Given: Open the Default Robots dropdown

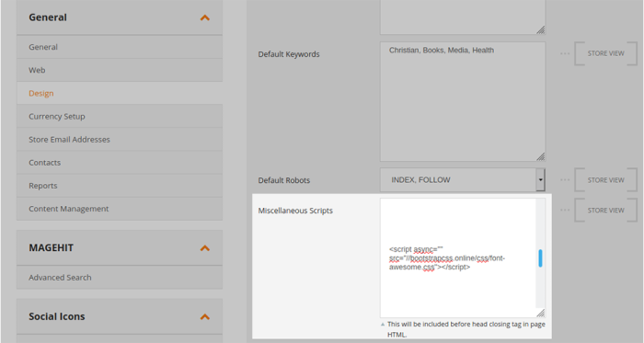Looking at the screenshot, I should [463, 179].
